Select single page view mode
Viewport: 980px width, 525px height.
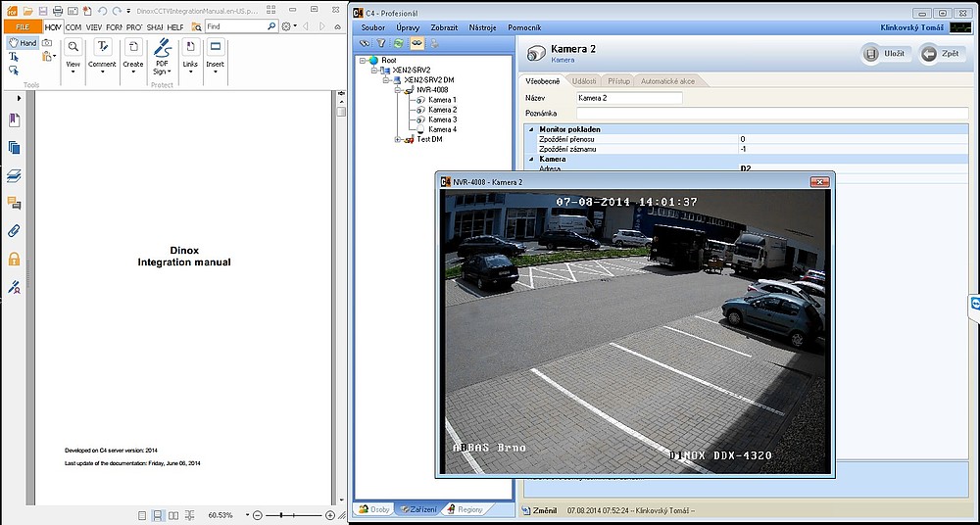[x=142, y=515]
